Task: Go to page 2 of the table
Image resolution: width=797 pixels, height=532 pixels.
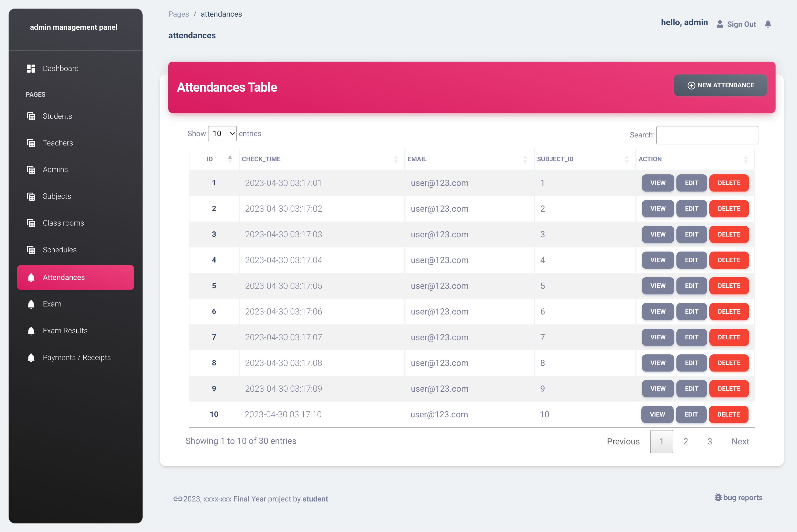Action: pyautogui.click(x=685, y=441)
